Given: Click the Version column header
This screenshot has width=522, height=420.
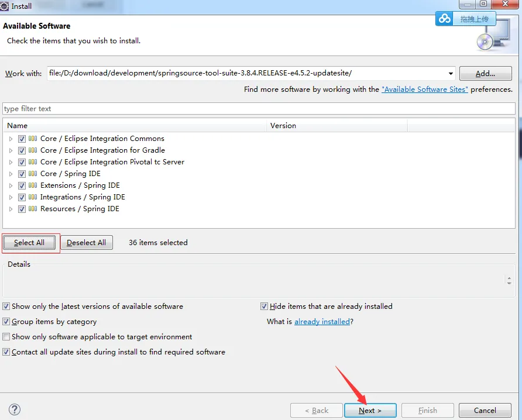Looking at the screenshot, I should pyautogui.click(x=336, y=125).
